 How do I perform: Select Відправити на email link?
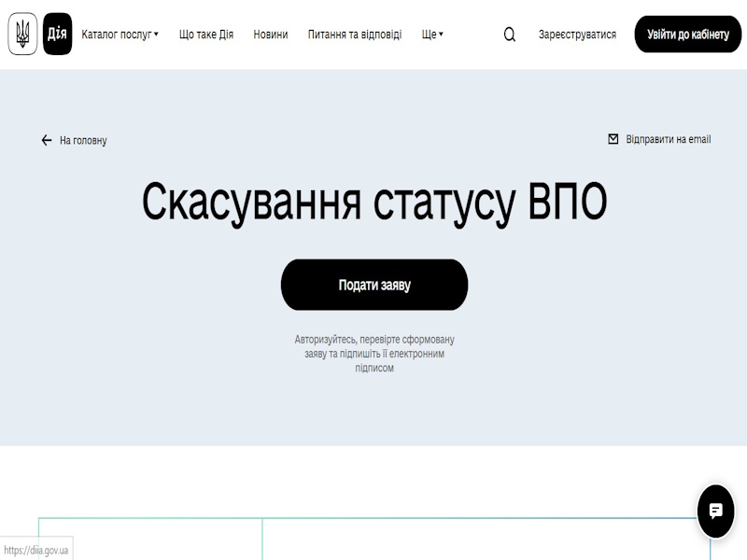click(669, 139)
